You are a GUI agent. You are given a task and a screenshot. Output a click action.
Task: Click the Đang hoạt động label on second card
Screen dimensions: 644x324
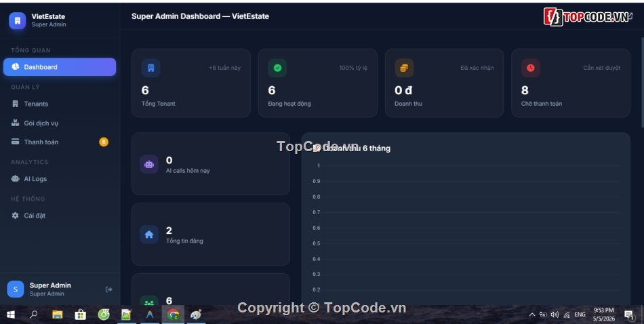289,104
